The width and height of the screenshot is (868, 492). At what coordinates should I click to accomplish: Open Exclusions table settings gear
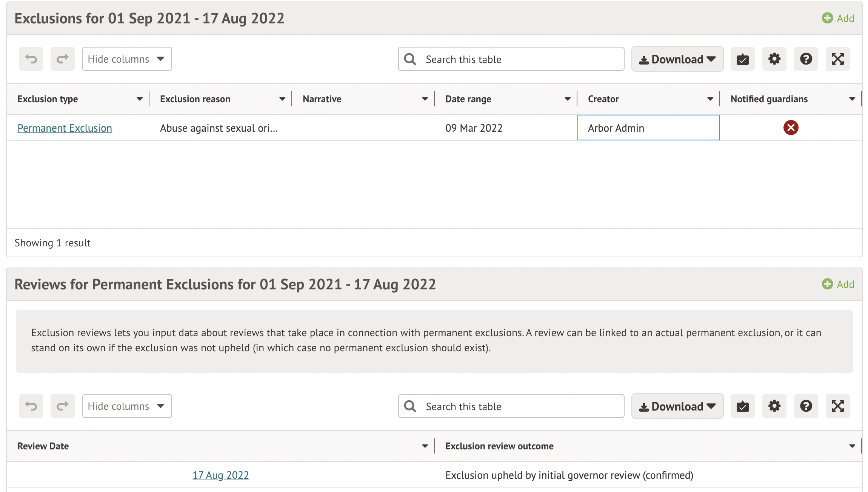pyautogui.click(x=774, y=59)
